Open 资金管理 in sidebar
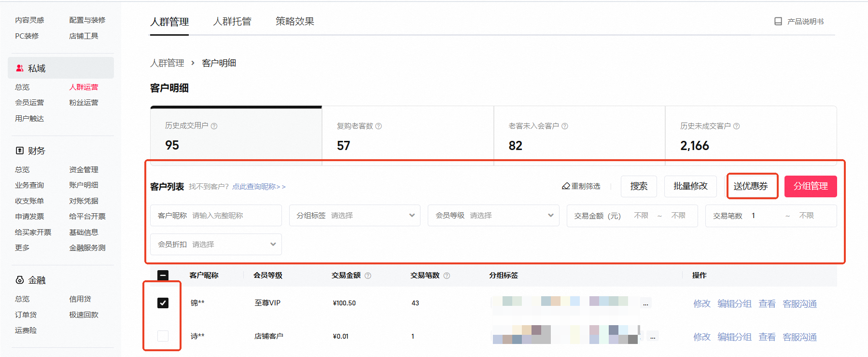Image resolution: width=868 pixels, height=357 pixels. [x=84, y=169]
